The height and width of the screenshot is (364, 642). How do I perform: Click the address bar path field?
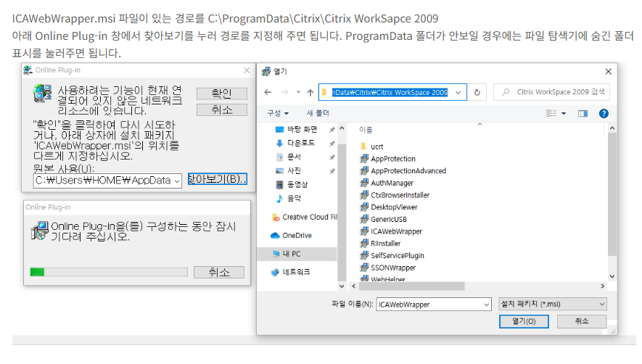point(390,93)
